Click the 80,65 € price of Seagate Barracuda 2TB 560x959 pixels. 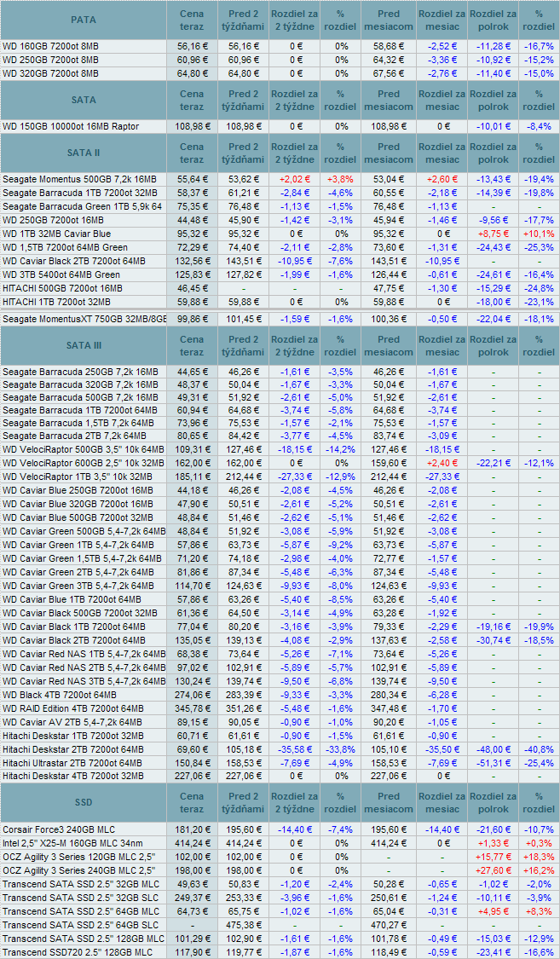click(193, 436)
